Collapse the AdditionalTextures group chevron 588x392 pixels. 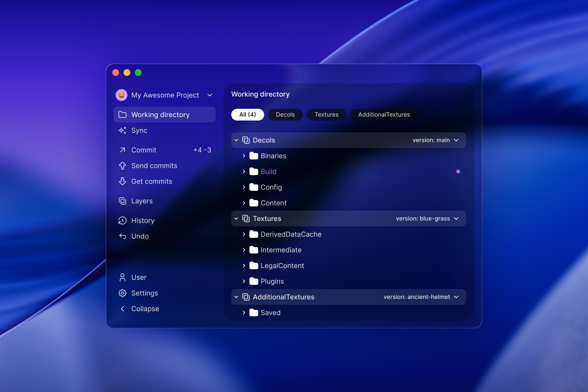pyautogui.click(x=236, y=297)
